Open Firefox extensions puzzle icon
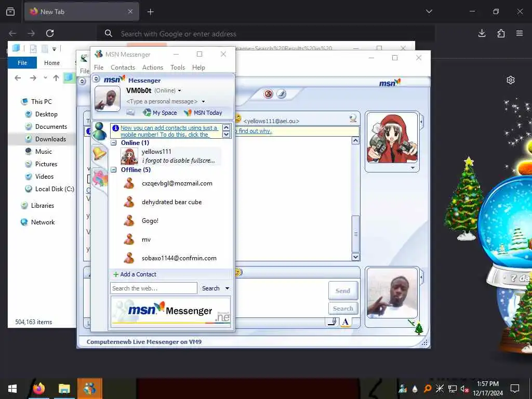532x399 pixels. coord(501,33)
